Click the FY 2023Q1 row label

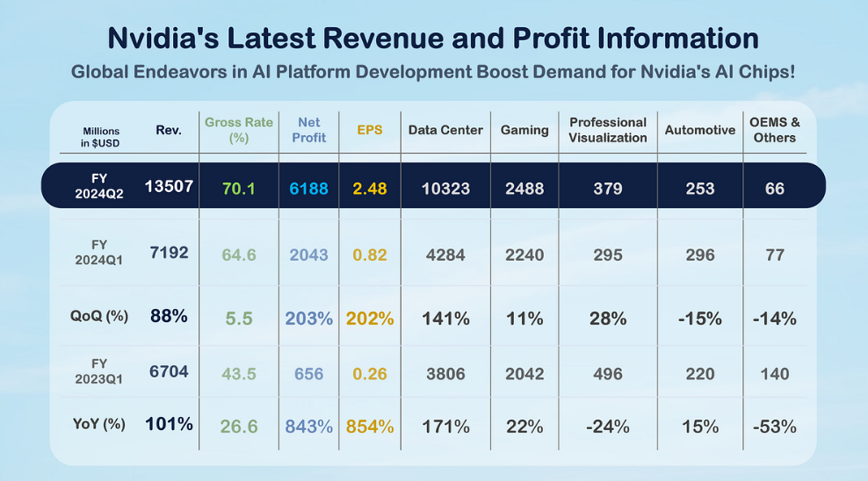99,373
